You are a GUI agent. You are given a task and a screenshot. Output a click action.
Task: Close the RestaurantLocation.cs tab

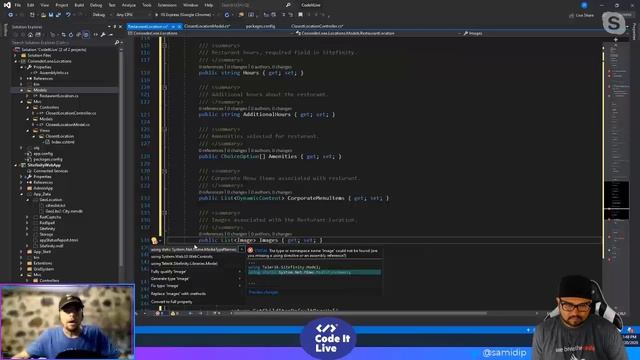pos(179,26)
